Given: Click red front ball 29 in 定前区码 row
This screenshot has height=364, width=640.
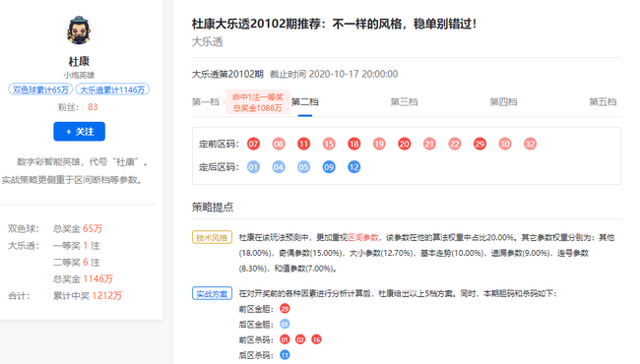Looking at the screenshot, I should tap(480, 144).
